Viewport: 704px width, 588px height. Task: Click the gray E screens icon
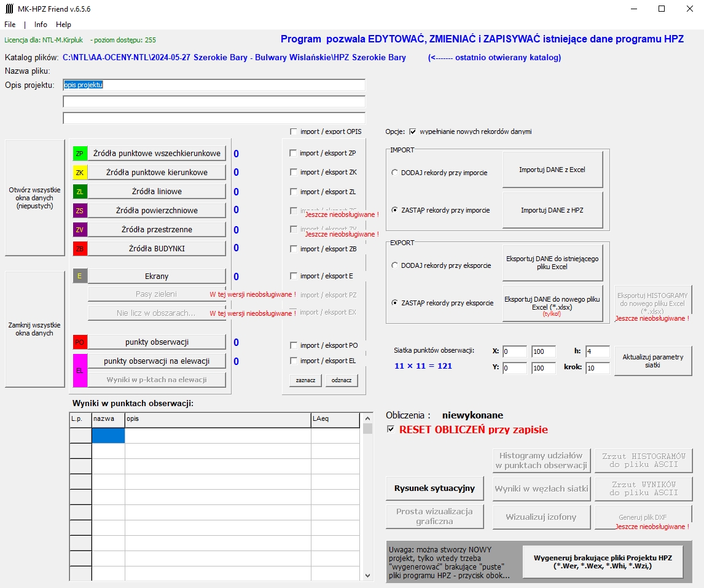(80, 276)
